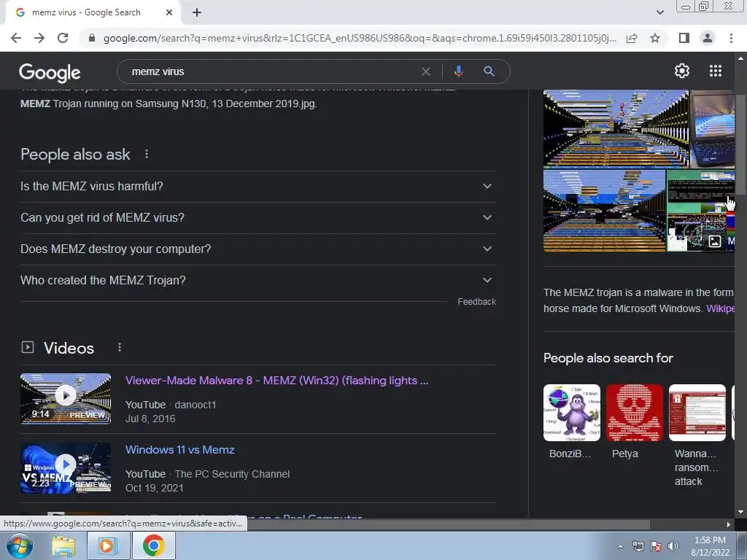Open the tab search dropdown arrow
The height and width of the screenshot is (560, 747).
coord(659,12)
